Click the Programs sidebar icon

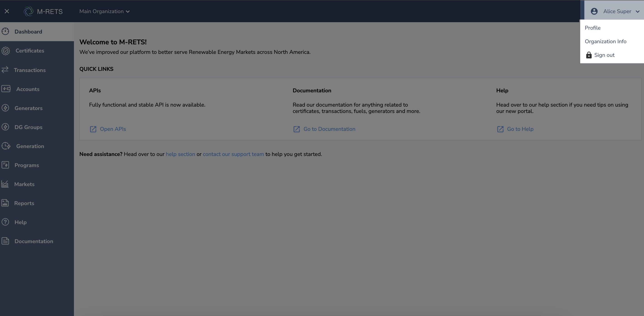5,165
